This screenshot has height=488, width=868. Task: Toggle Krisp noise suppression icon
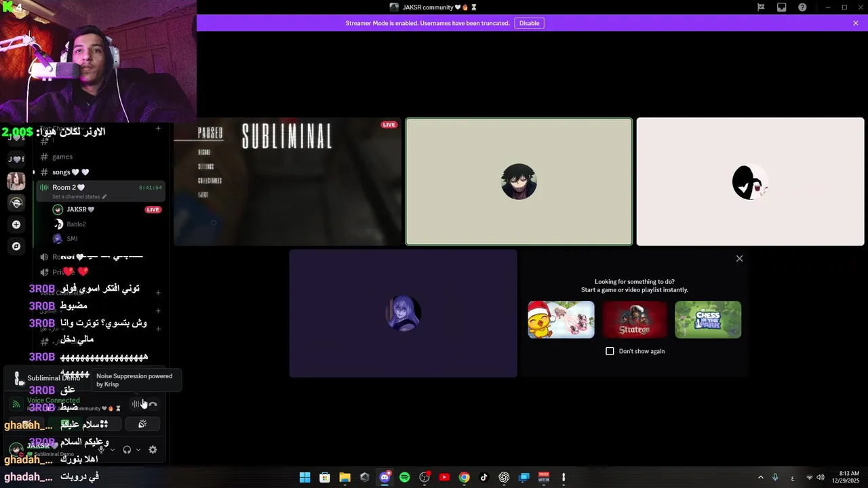pyautogui.click(x=136, y=404)
